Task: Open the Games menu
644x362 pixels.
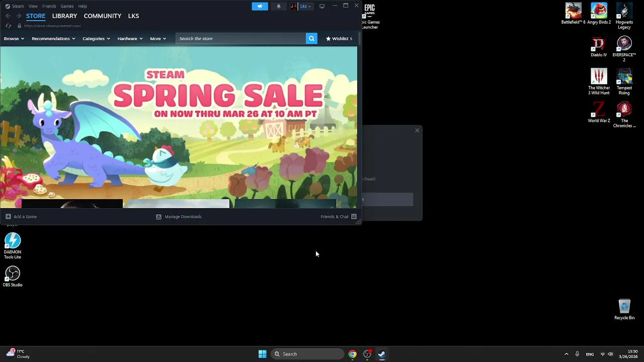Action: pyautogui.click(x=67, y=6)
